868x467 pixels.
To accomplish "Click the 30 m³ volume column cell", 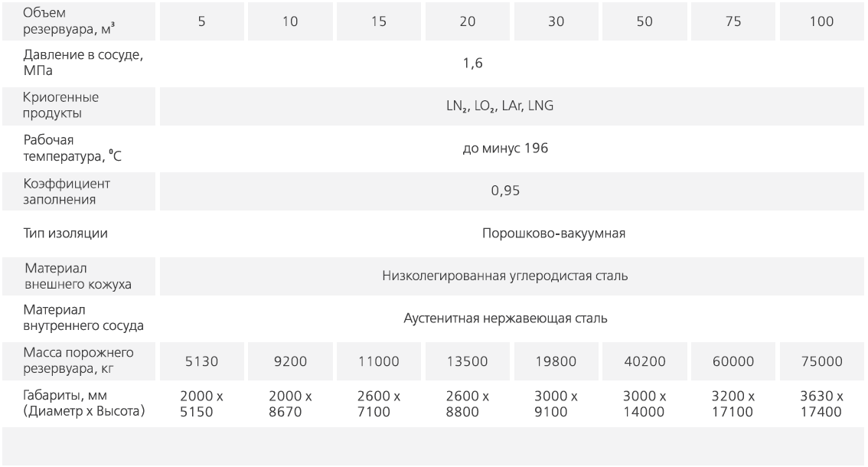I will [556, 21].
